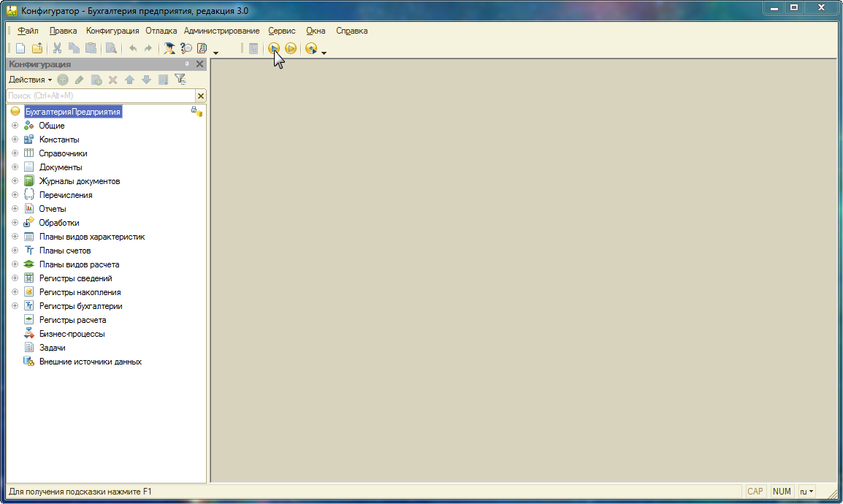Close the Конфигурация panel

(200, 64)
